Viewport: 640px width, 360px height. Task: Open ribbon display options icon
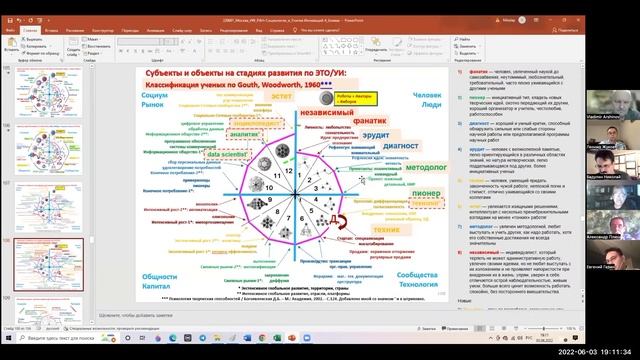pos(536,20)
